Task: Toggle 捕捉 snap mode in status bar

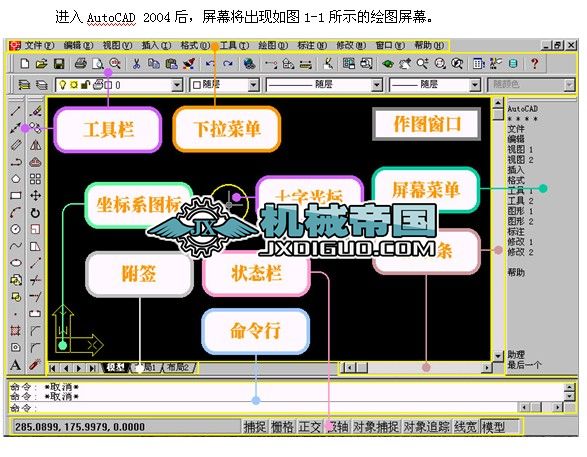Action: [x=255, y=427]
